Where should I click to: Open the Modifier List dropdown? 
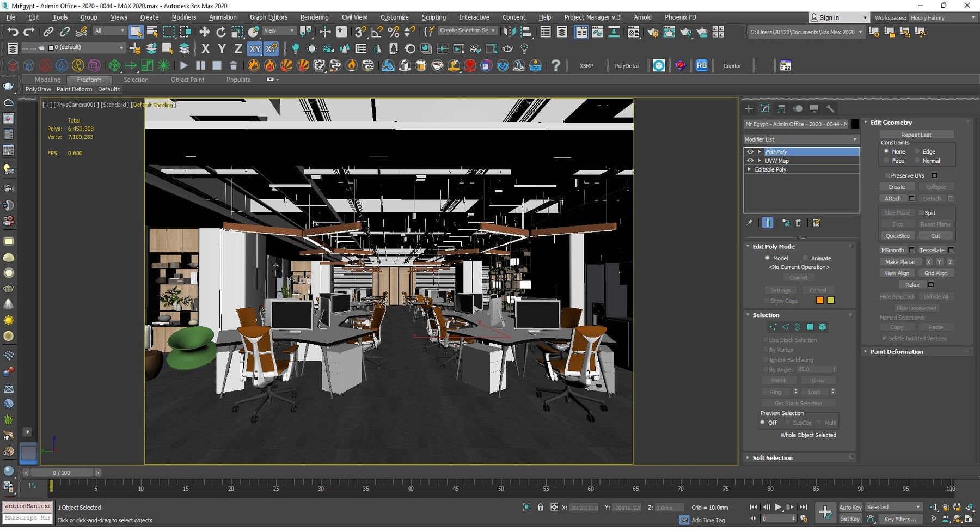click(854, 139)
